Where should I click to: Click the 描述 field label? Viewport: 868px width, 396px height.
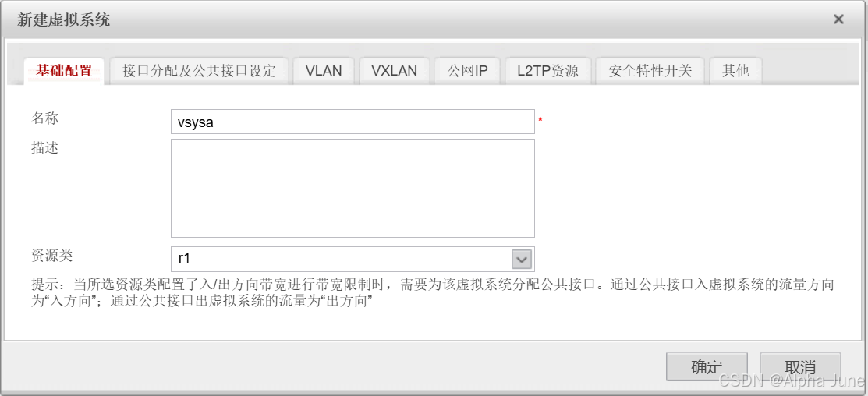click(44, 148)
